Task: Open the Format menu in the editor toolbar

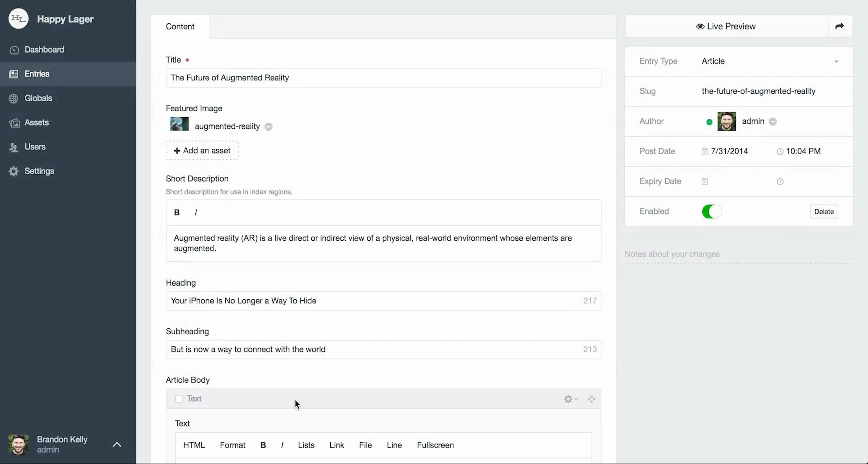Action: 233,445
